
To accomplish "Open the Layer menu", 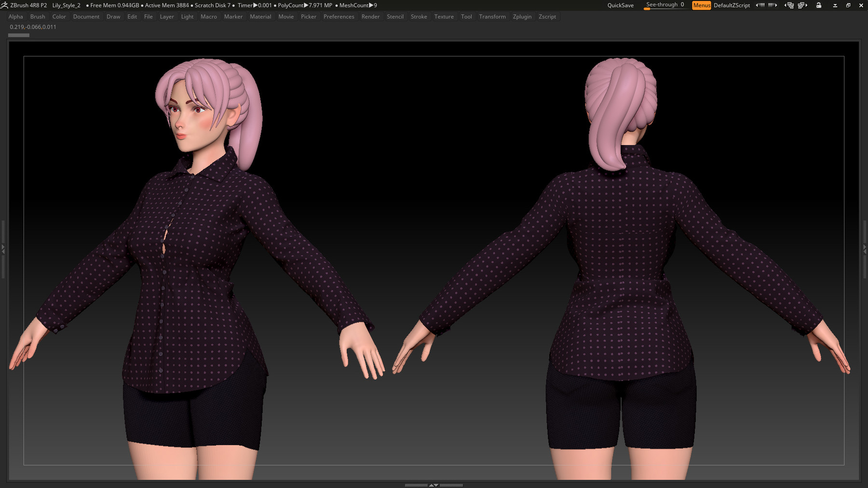I will (x=167, y=16).
